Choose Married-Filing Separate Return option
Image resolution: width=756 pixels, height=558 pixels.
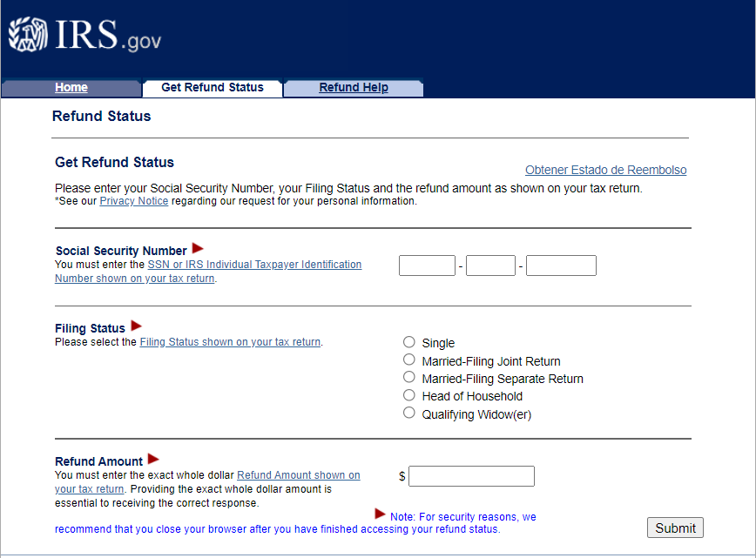pos(408,377)
